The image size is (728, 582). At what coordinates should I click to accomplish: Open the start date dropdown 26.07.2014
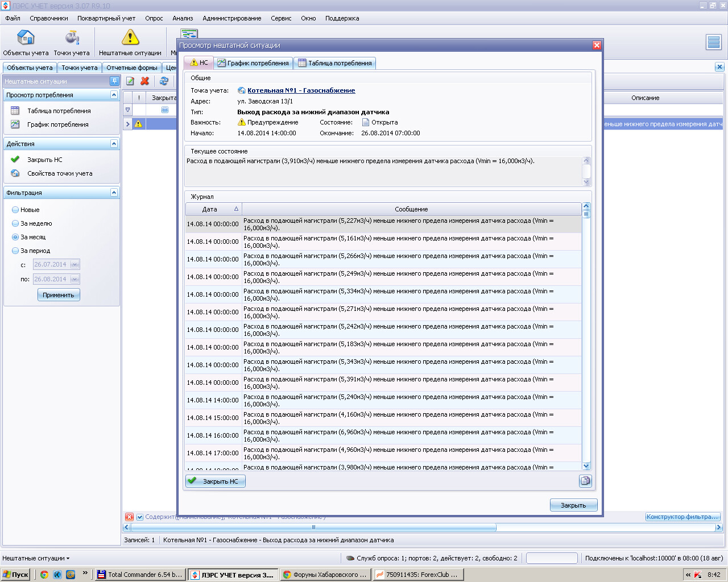(x=75, y=264)
